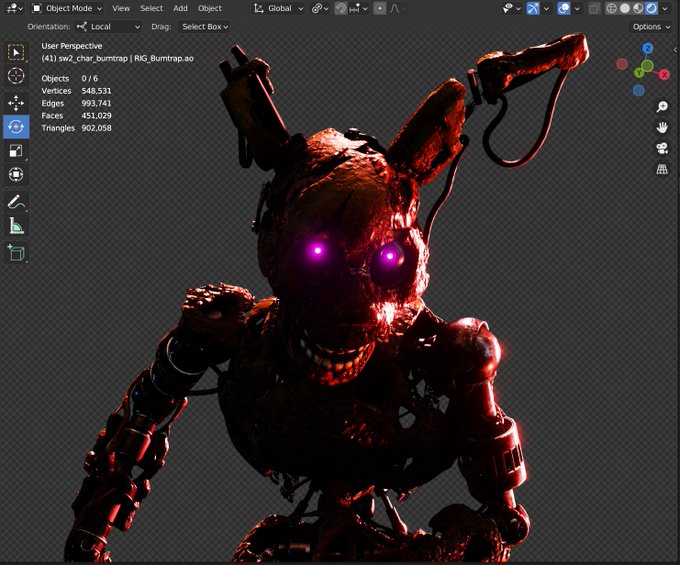
Task: Switch perspective/orthographic with grid icon
Action: (662, 169)
